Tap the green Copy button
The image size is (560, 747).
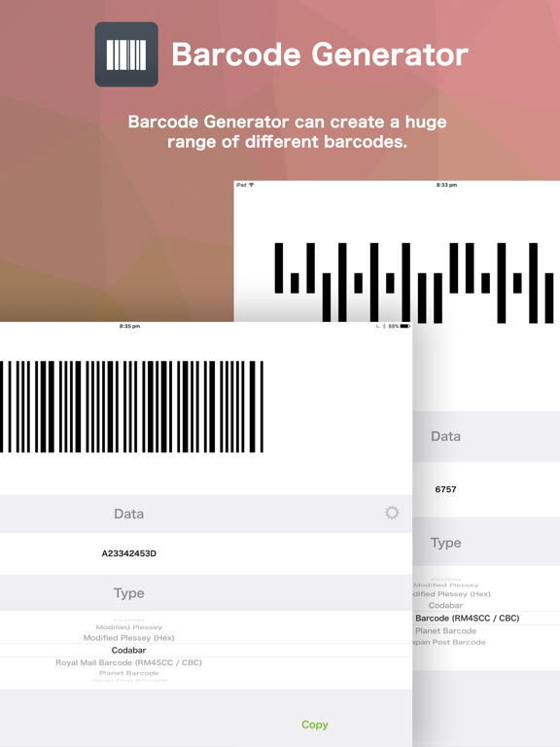pyautogui.click(x=315, y=725)
